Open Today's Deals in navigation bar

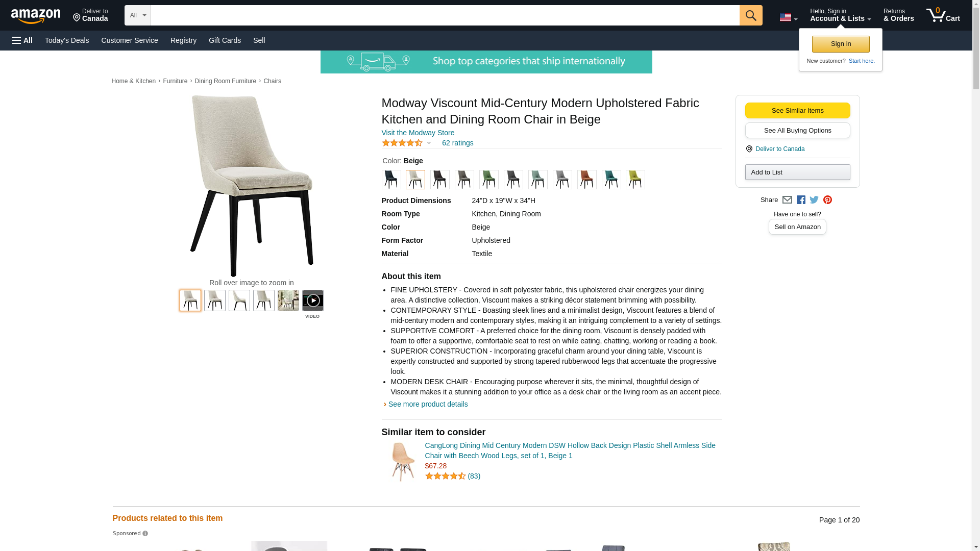pyautogui.click(x=67, y=40)
